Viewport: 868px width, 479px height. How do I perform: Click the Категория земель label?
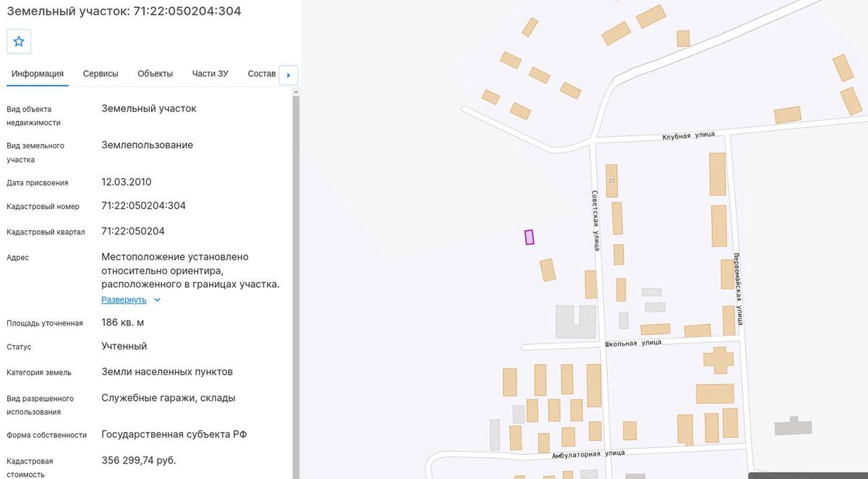click(x=39, y=373)
